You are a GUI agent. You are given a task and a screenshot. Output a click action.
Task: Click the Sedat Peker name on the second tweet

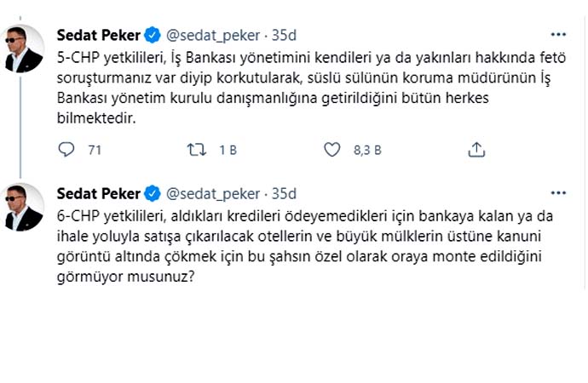[98, 192]
